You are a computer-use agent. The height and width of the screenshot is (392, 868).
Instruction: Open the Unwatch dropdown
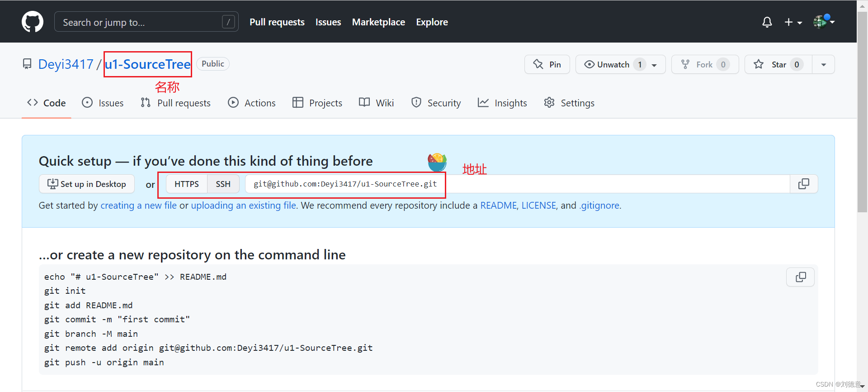coord(620,64)
